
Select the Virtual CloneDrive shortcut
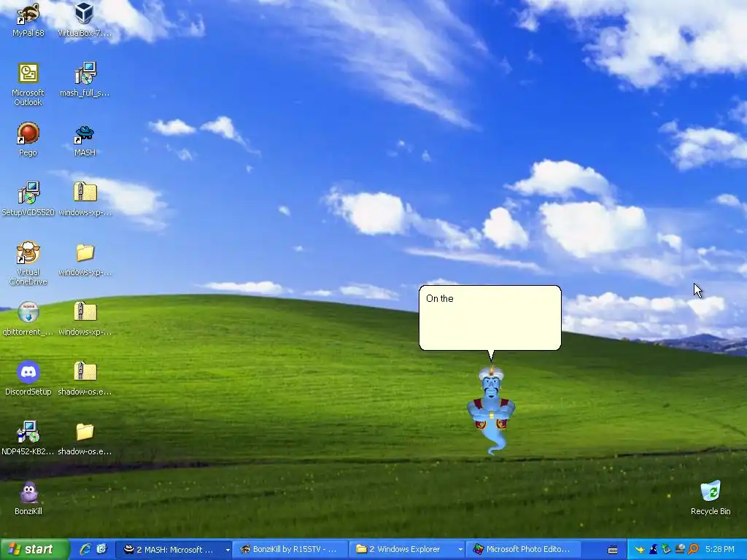[x=28, y=263]
